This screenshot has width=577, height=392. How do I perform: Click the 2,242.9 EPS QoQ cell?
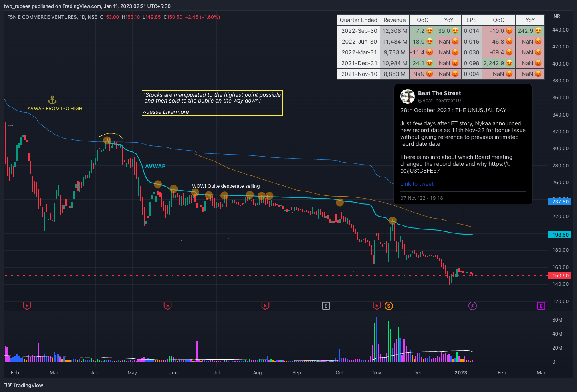(x=498, y=63)
